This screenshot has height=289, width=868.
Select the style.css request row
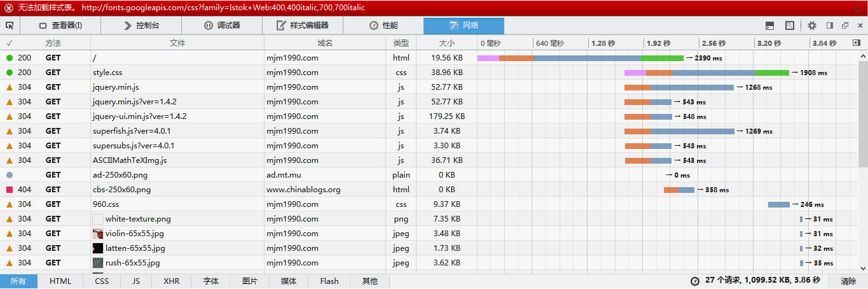click(x=429, y=73)
